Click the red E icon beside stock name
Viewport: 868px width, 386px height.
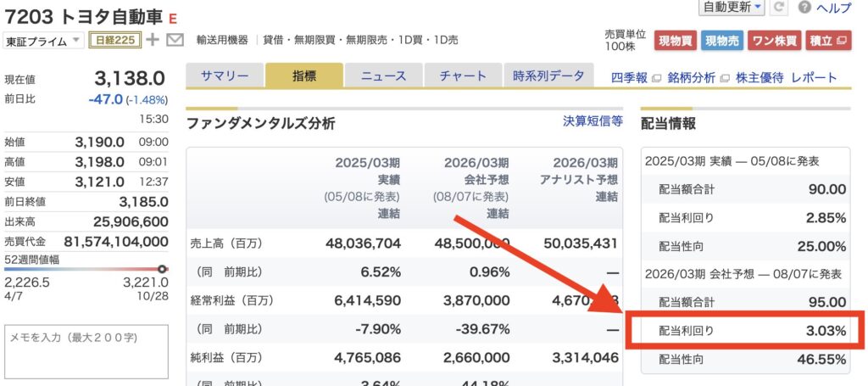173,19
